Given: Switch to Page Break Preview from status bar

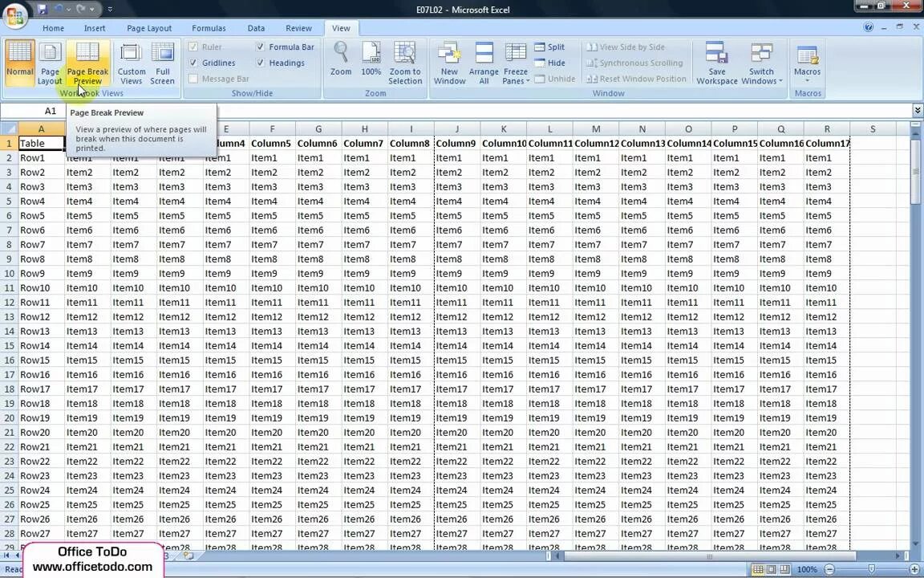Looking at the screenshot, I should point(785,569).
